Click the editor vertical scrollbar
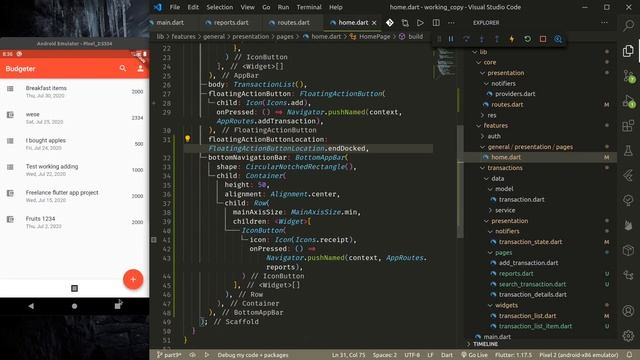 point(460,182)
